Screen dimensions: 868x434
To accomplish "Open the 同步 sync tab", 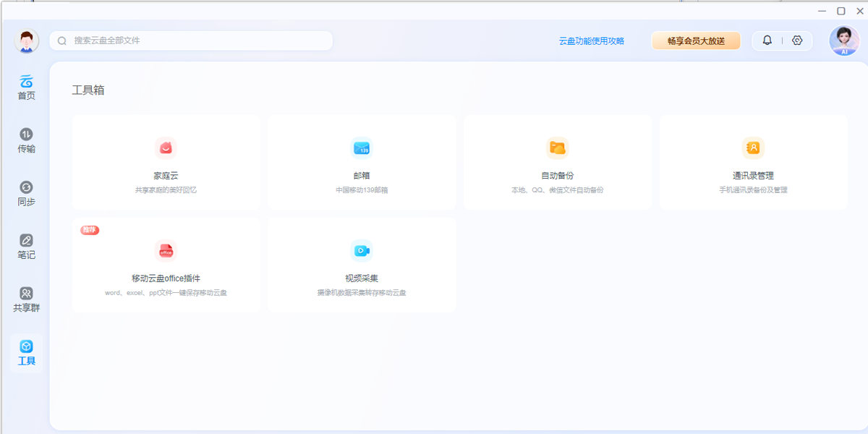I will 27,194.
